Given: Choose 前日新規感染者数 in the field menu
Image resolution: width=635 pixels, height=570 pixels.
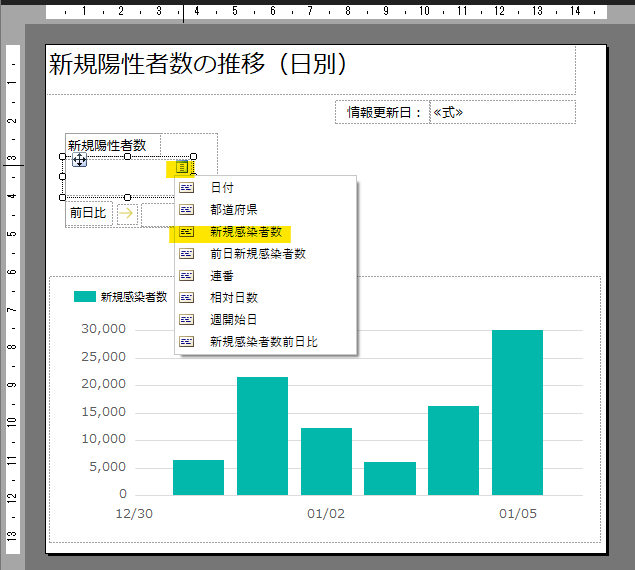Looking at the screenshot, I should (x=257, y=254).
